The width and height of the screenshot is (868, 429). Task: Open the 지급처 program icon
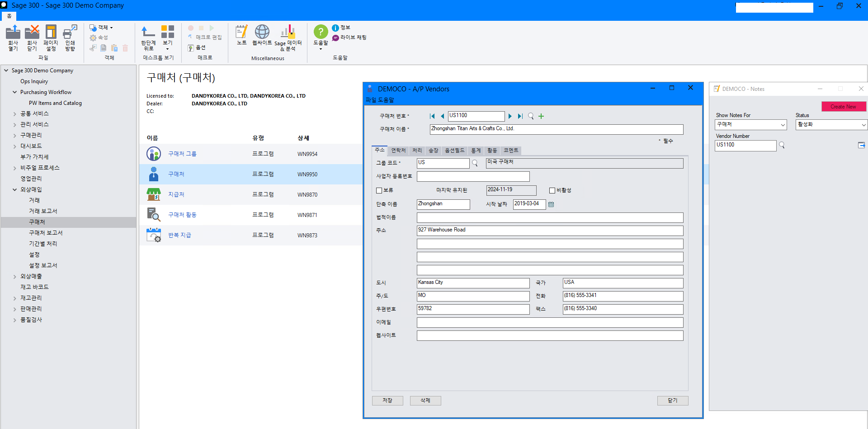pos(154,194)
